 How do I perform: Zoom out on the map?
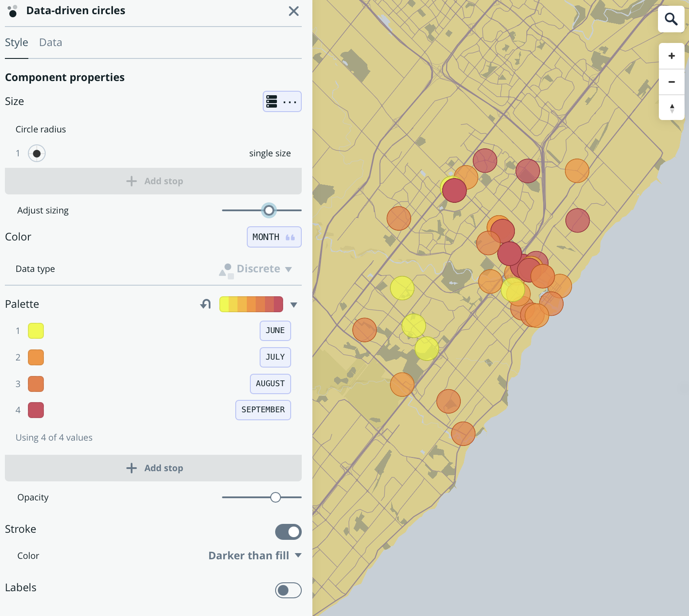tap(671, 82)
